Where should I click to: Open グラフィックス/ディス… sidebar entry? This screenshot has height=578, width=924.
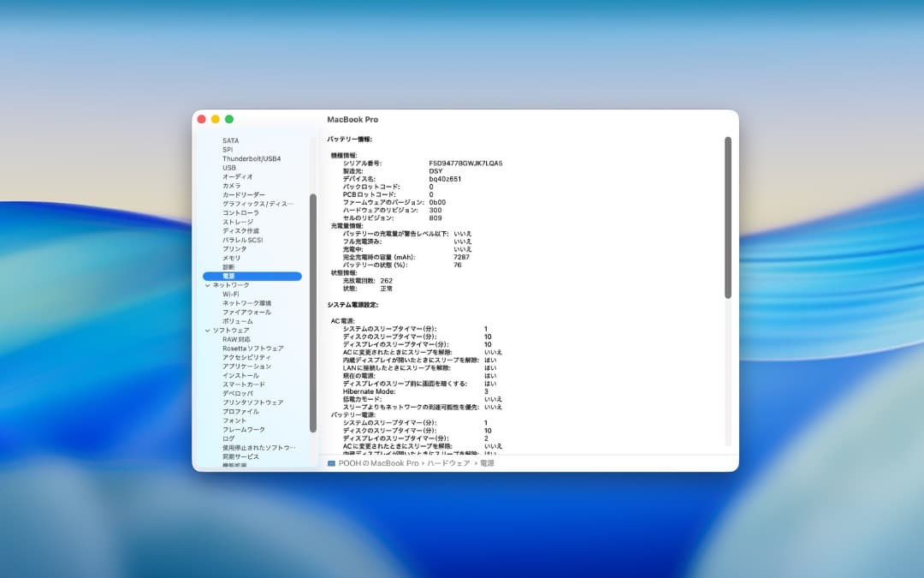coord(258,204)
